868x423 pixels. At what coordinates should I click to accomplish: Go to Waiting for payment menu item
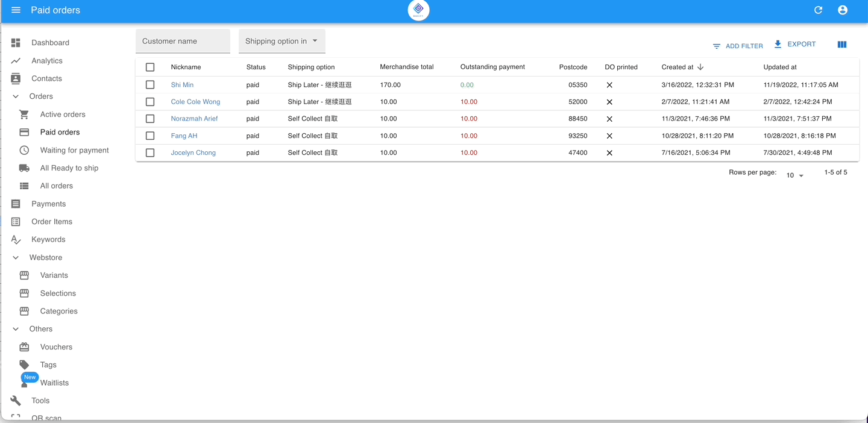point(74,150)
